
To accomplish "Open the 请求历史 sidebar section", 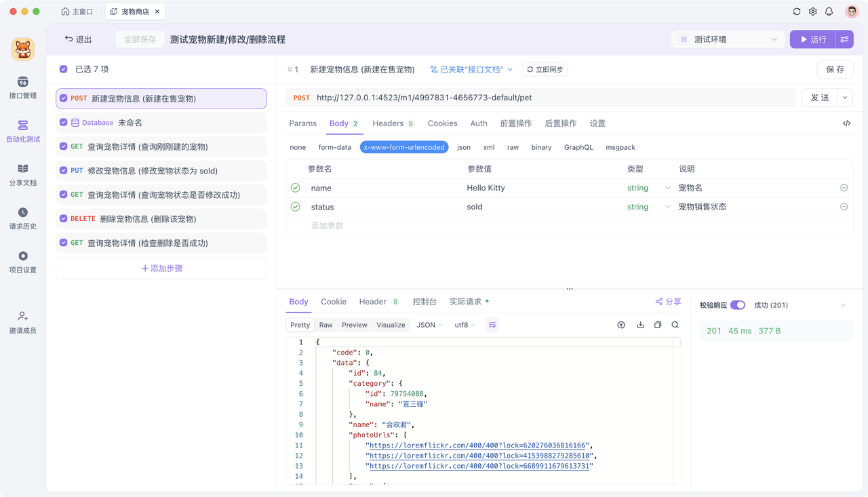I will point(23,219).
